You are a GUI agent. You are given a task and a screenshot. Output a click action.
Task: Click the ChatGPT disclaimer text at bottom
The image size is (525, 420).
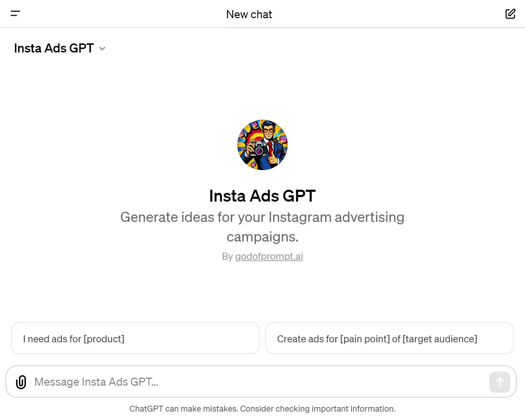(262, 408)
